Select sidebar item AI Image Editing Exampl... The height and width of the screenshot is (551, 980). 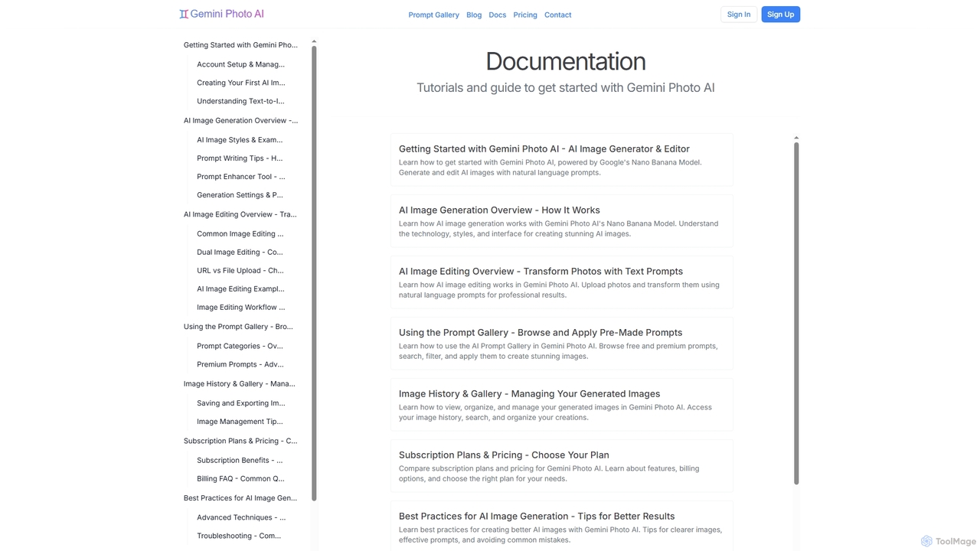(240, 289)
